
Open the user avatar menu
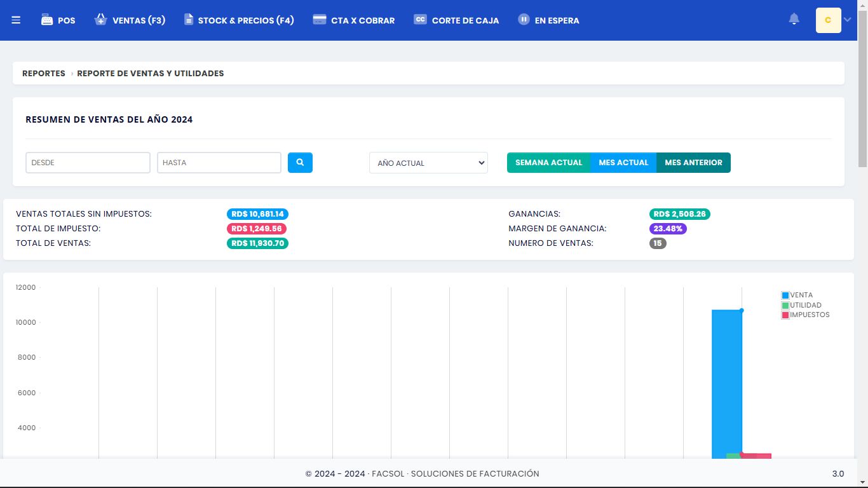tap(828, 20)
